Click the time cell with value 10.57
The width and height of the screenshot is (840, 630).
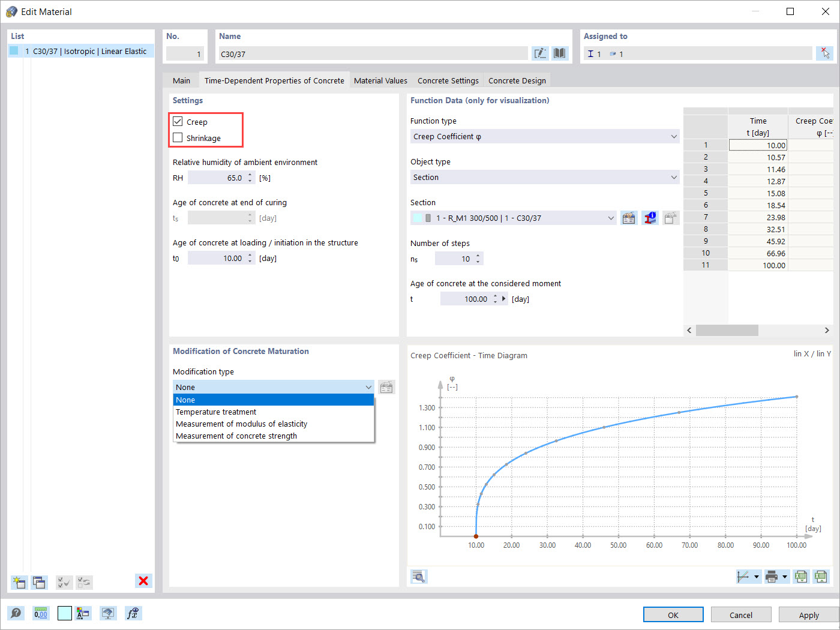click(758, 157)
